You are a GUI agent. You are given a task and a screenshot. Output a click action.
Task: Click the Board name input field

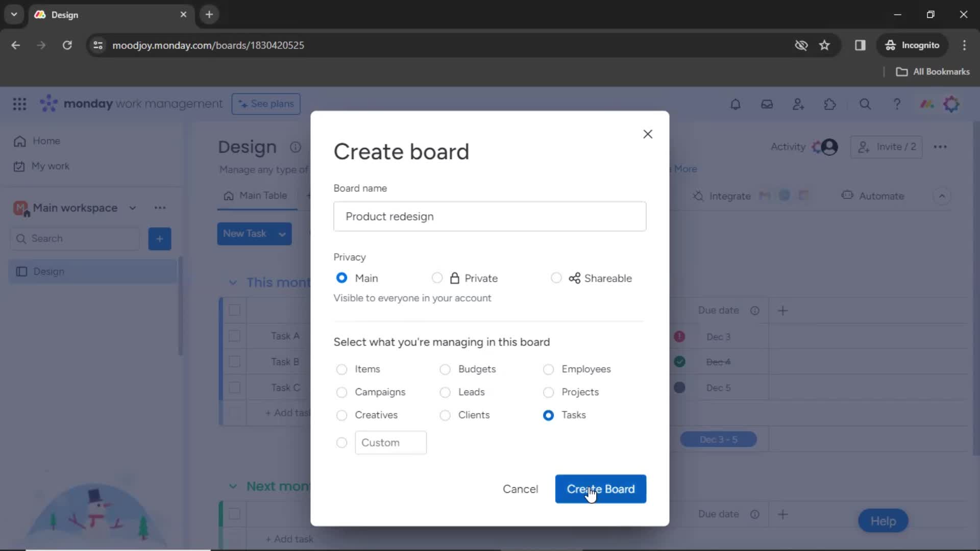(x=489, y=216)
